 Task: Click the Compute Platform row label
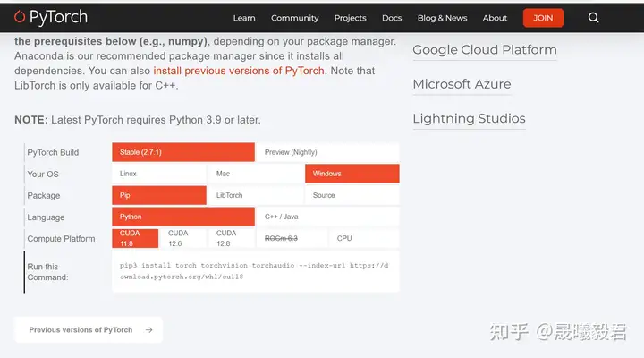click(61, 239)
